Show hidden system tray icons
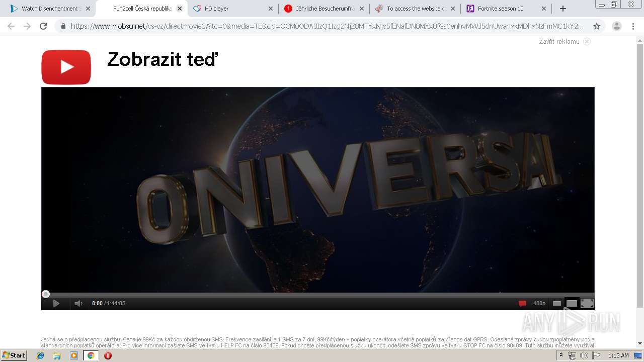The image size is (644, 362). pos(561,355)
